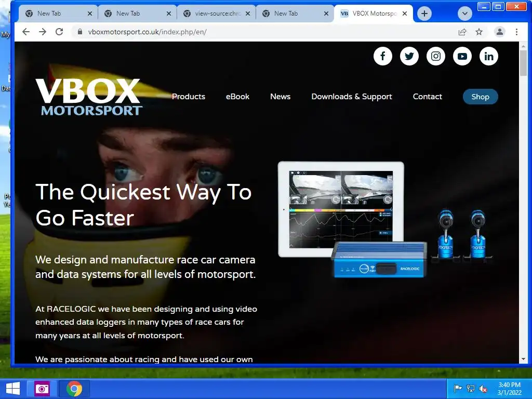The image size is (532, 399).
Task: View site security lock information
Action: [79, 32]
